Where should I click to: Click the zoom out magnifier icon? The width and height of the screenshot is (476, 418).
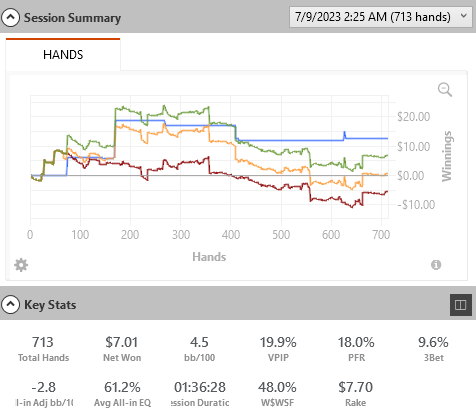(x=445, y=90)
